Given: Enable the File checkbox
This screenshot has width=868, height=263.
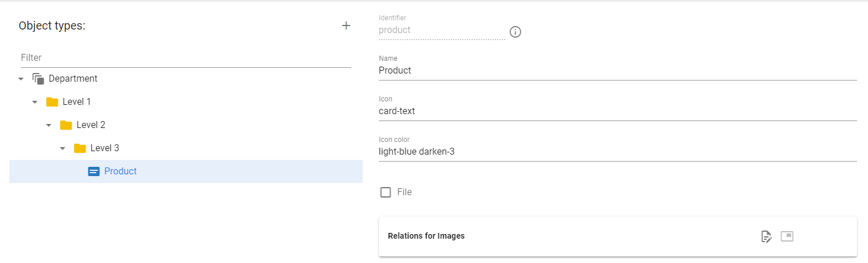Looking at the screenshot, I should 385,192.
